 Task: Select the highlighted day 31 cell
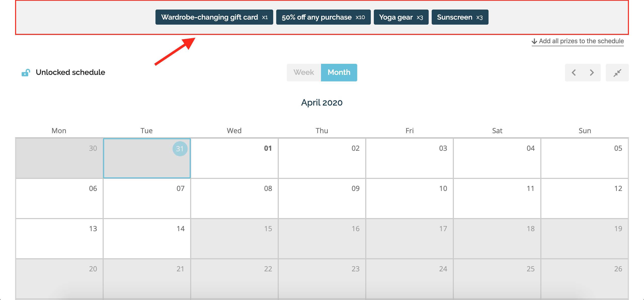(147, 158)
